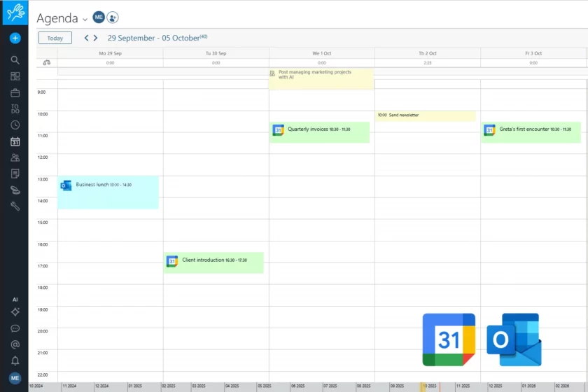Open the dashboard grid icon in sidebar

[15, 76]
